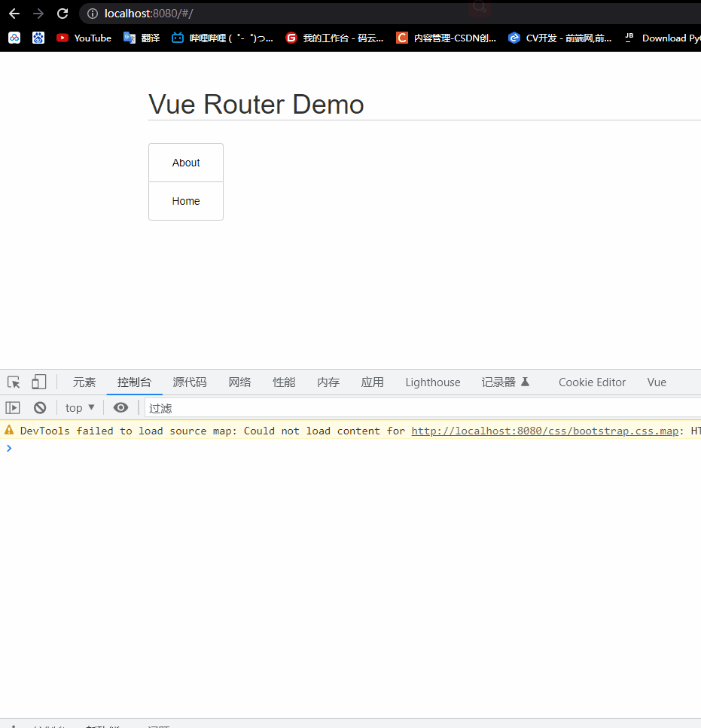Switch to the Cookie Editor tab
701x728 pixels.
[592, 382]
